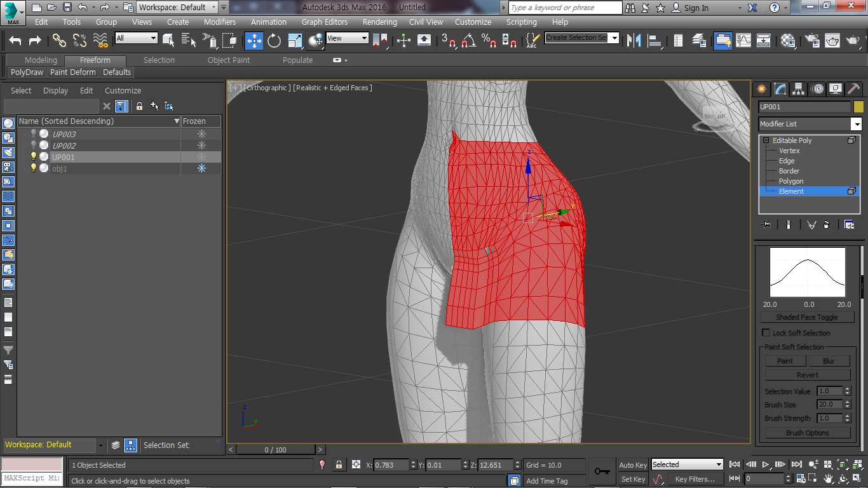The width and height of the screenshot is (868, 488).
Task: Toggle the Angle Snap icon
Action: pos(469,41)
